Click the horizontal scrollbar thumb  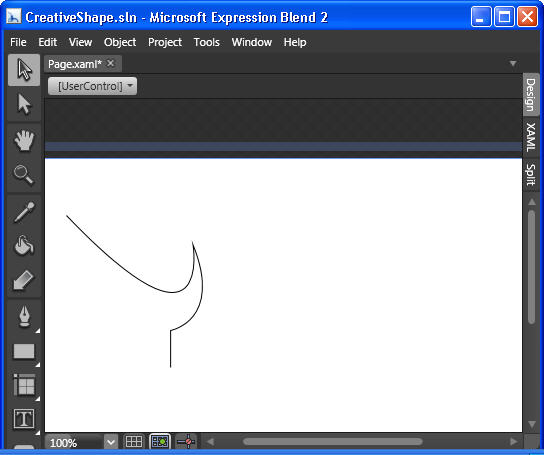(x=333, y=442)
